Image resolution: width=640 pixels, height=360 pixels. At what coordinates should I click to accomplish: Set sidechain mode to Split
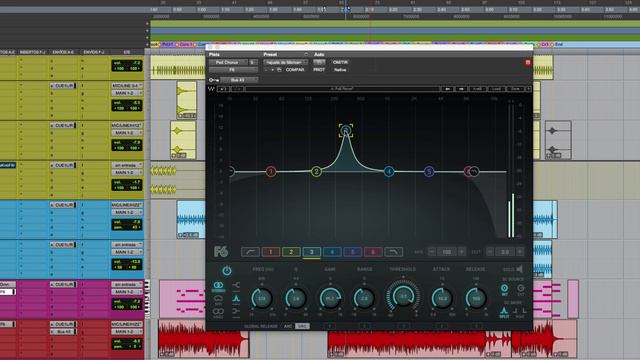(504, 313)
